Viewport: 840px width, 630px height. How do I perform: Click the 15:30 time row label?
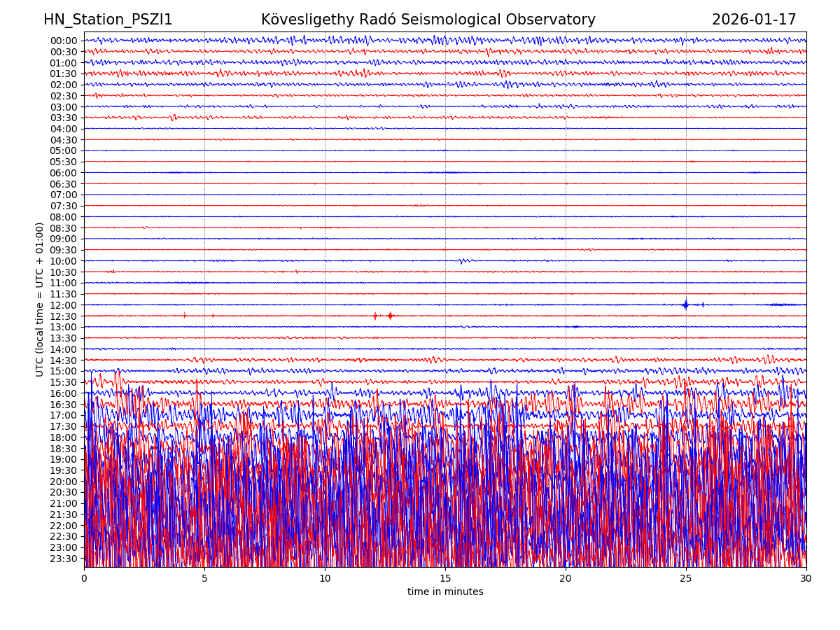click(64, 382)
